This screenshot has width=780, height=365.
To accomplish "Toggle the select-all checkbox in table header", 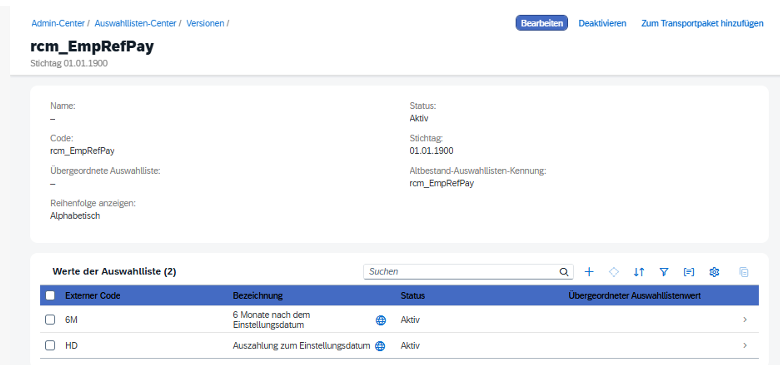I will 50,295.
